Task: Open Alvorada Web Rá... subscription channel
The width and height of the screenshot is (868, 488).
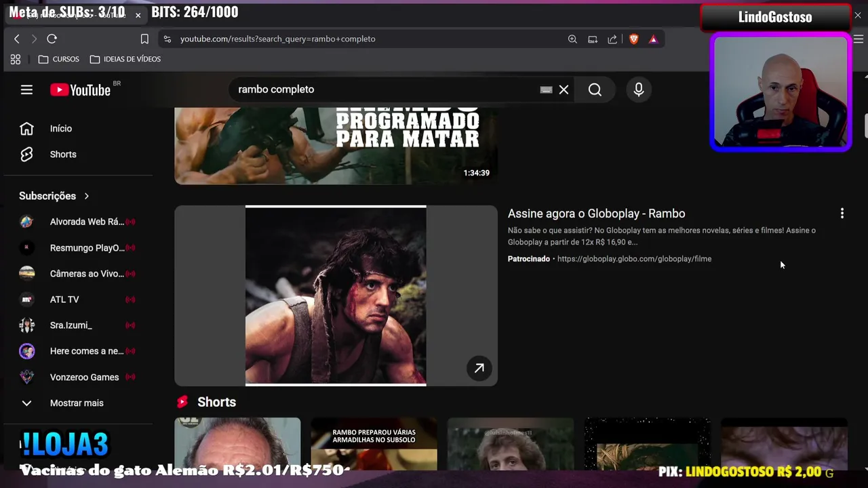Action: (x=79, y=222)
